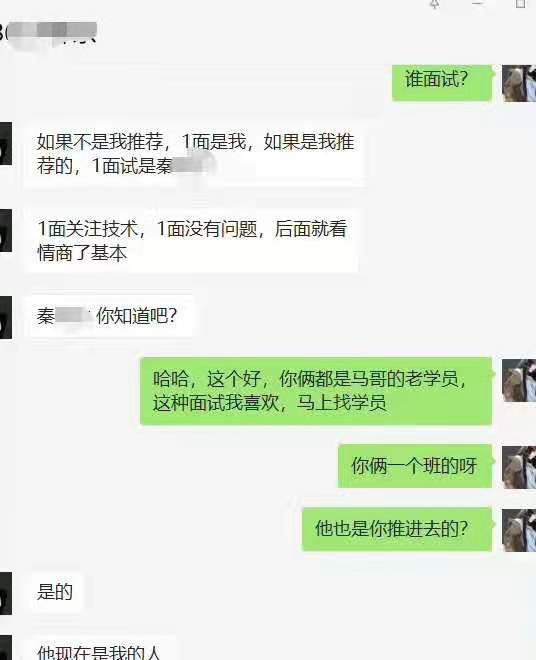Select the '你俩都是马哥的老学员' message bubble
Screen dimensions: 536x660
[316, 391]
